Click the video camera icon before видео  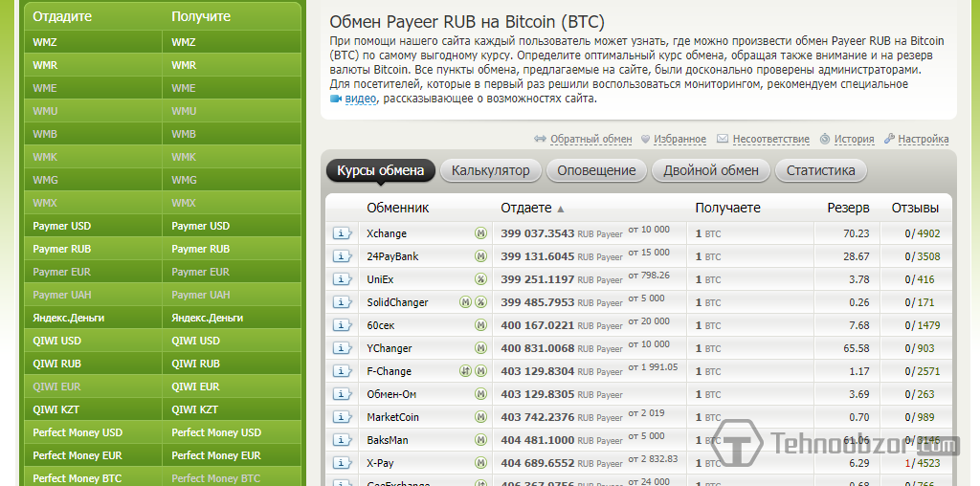336,99
